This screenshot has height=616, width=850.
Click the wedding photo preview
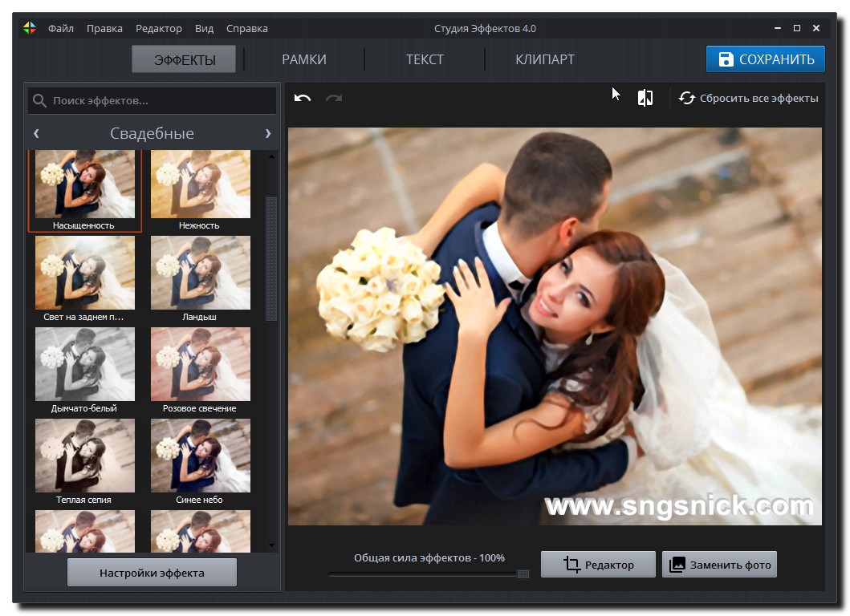(x=555, y=326)
